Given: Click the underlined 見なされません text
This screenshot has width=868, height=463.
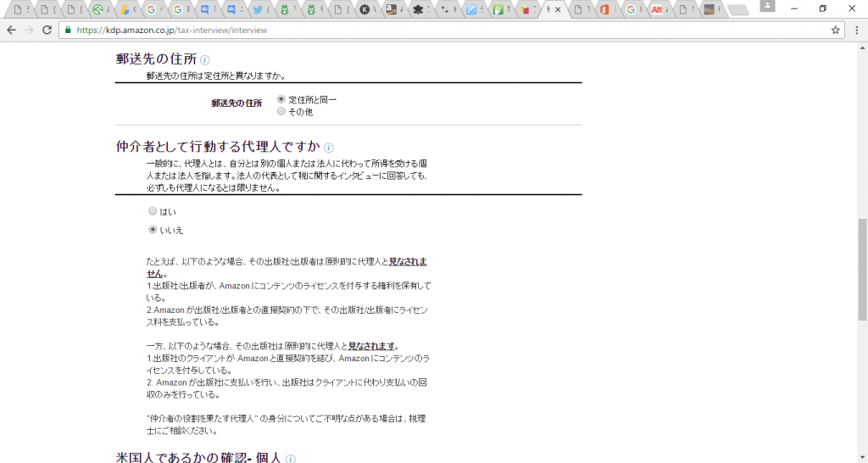Looking at the screenshot, I should [408, 261].
